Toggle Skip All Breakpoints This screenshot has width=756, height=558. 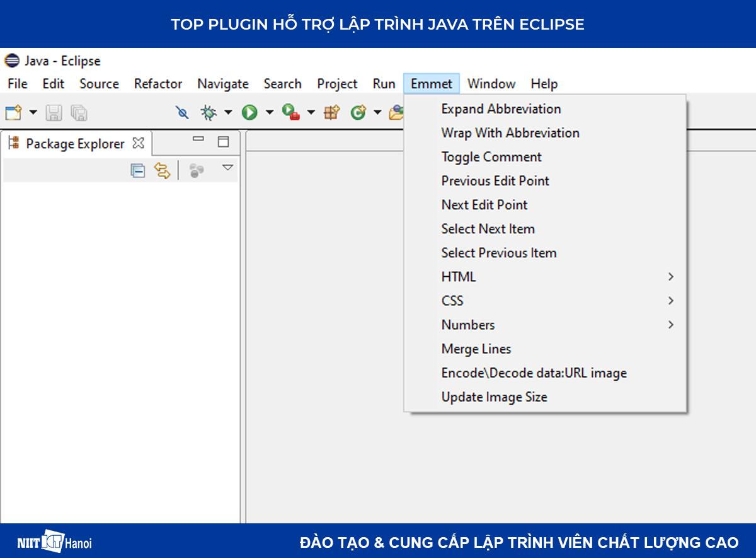click(182, 112)
